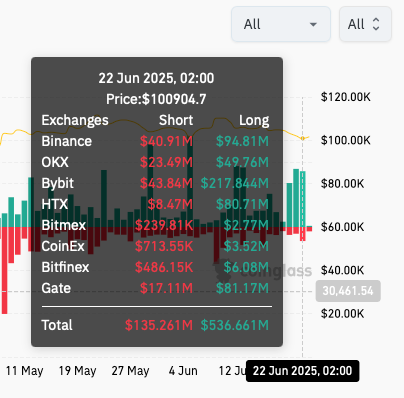This screenshot has width=404, height=398.
Task: Click the Bitfinex exchange name
Action: (65, 267)
